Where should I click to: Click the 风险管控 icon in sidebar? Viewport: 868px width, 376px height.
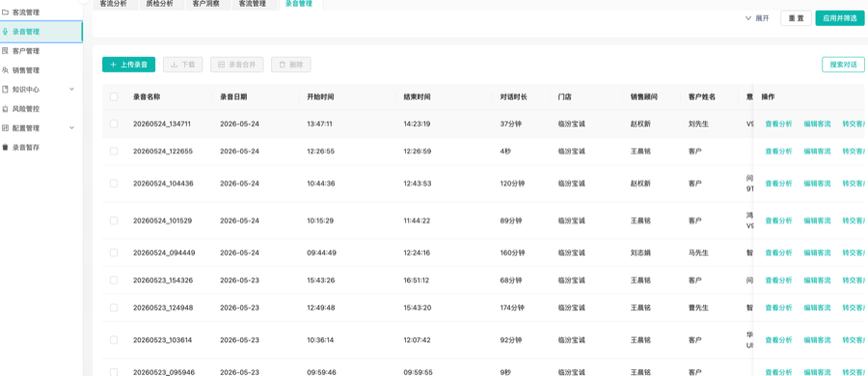6,109
